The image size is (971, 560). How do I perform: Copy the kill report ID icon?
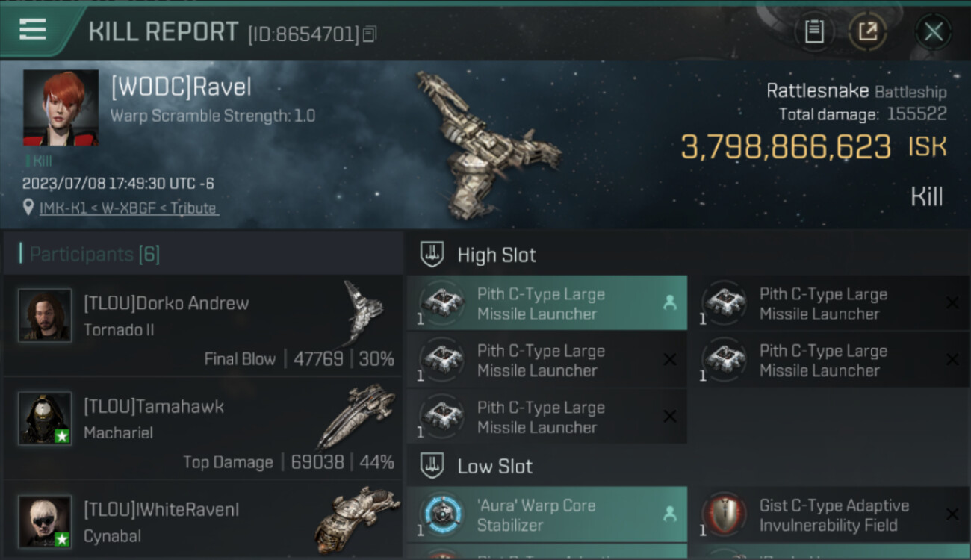point(370,34)
